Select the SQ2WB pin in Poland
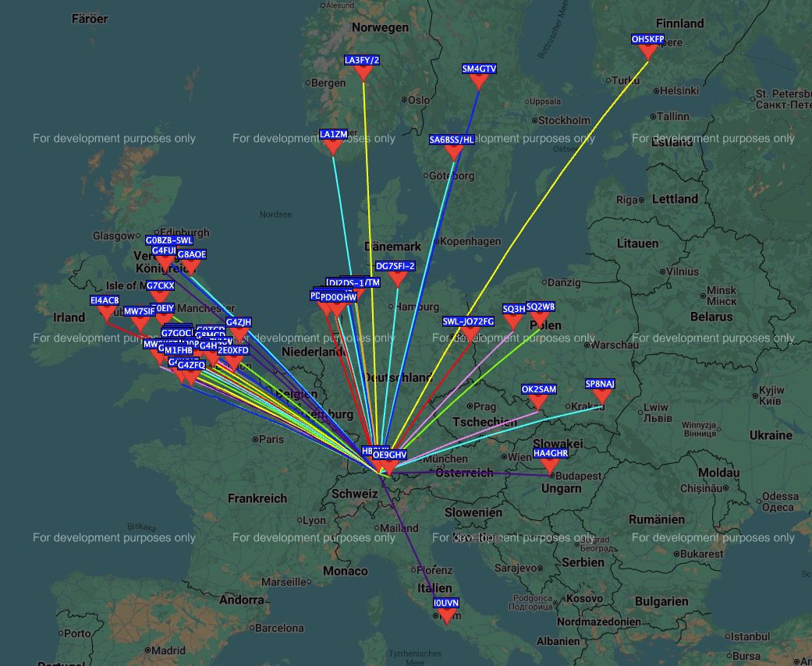This screenshot has width=812, height=666. pos(540,320)
